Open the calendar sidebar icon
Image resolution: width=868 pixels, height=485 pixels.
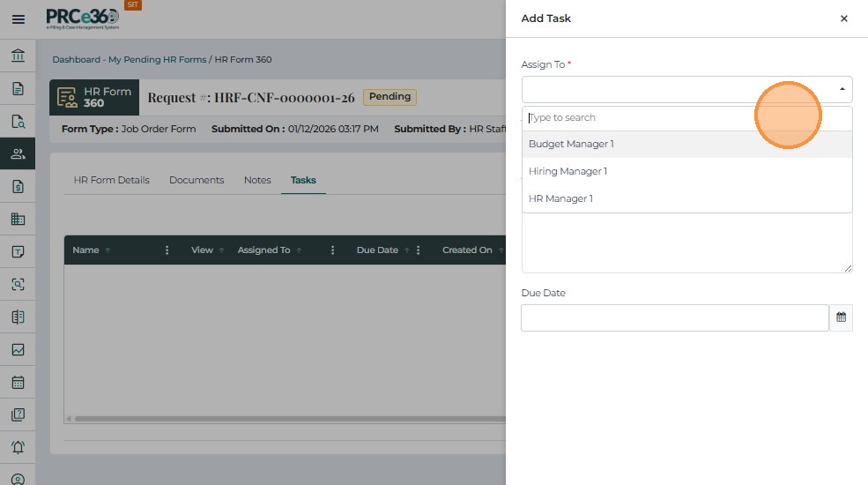(x=18, y=382)
